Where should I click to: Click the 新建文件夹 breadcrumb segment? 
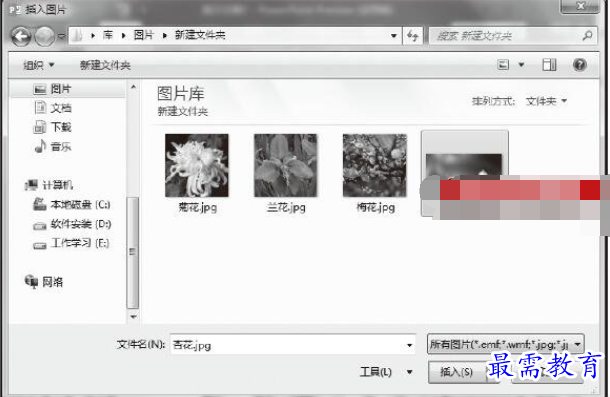pyautogui.click(x=200, y=35)
